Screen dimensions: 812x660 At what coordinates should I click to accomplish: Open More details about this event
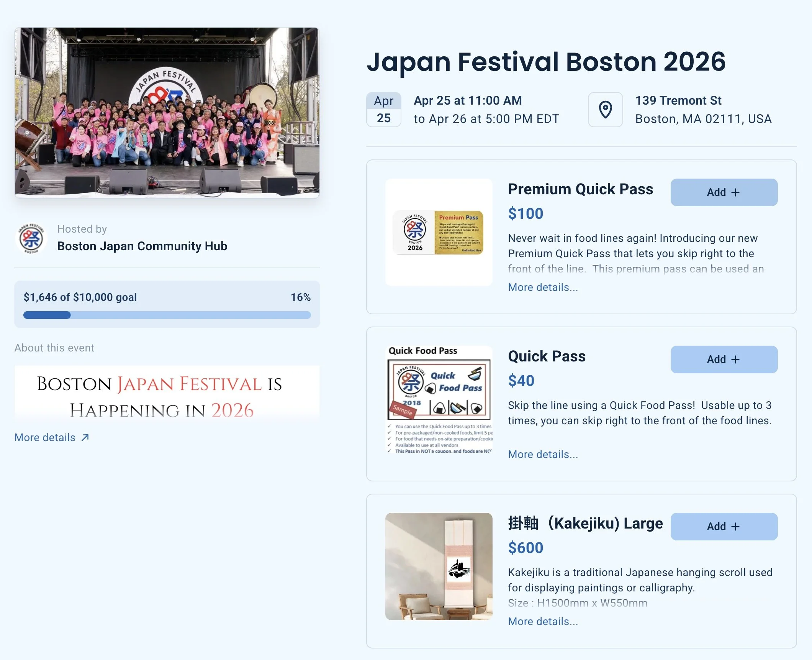(45, 437)
